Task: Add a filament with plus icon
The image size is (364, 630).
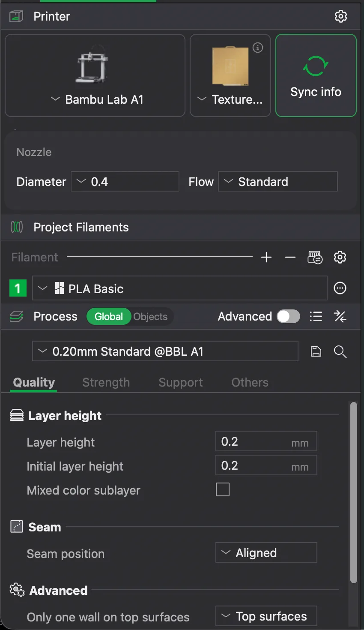Action: tap(266, 257)
